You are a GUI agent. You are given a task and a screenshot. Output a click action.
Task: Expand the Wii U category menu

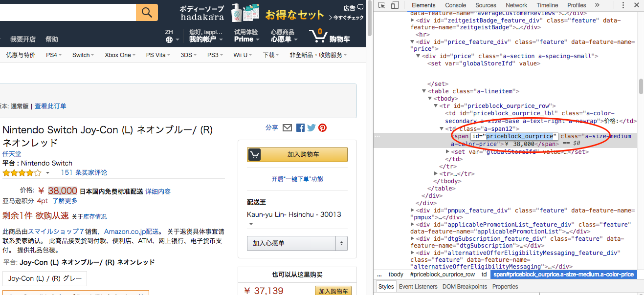243,55
